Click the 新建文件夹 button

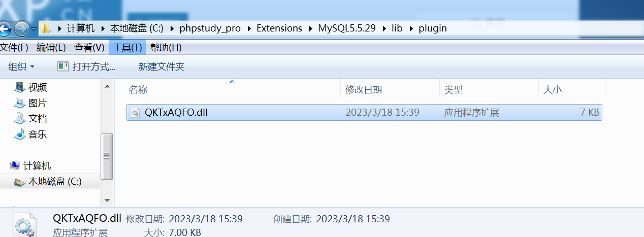point(162,66)
